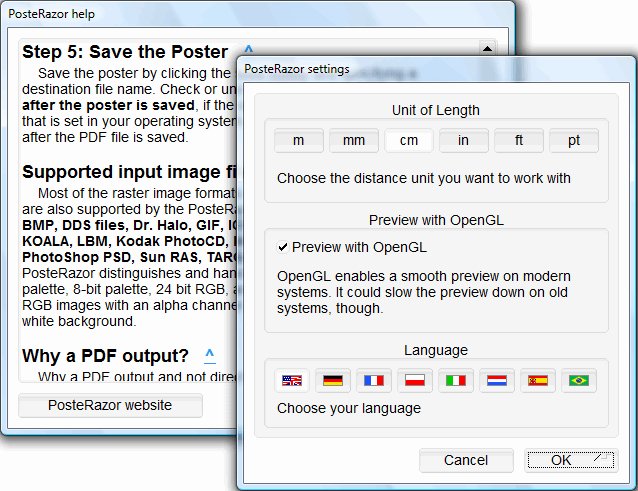Image resolution: width=638 pixels, height=491 pixels.
Task: Set unit of length to mm
Action: point(354,140)
